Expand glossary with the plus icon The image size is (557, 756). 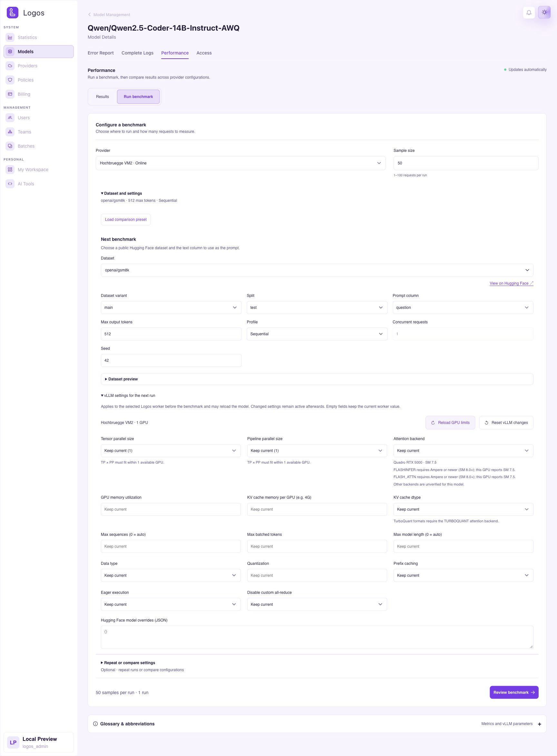[x=540, y=724]
